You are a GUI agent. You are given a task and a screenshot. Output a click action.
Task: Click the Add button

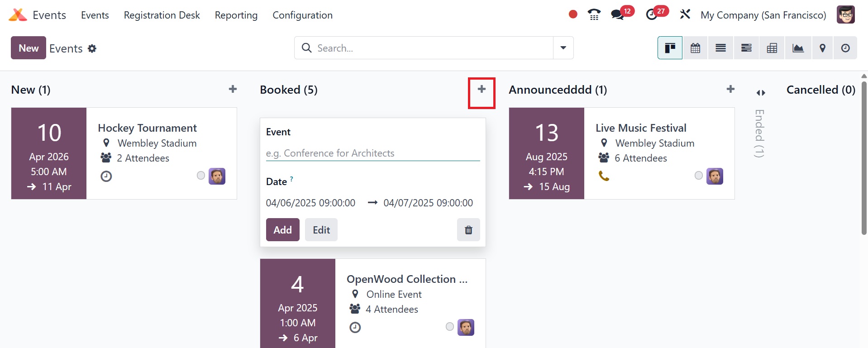click(x=282, y=230)
